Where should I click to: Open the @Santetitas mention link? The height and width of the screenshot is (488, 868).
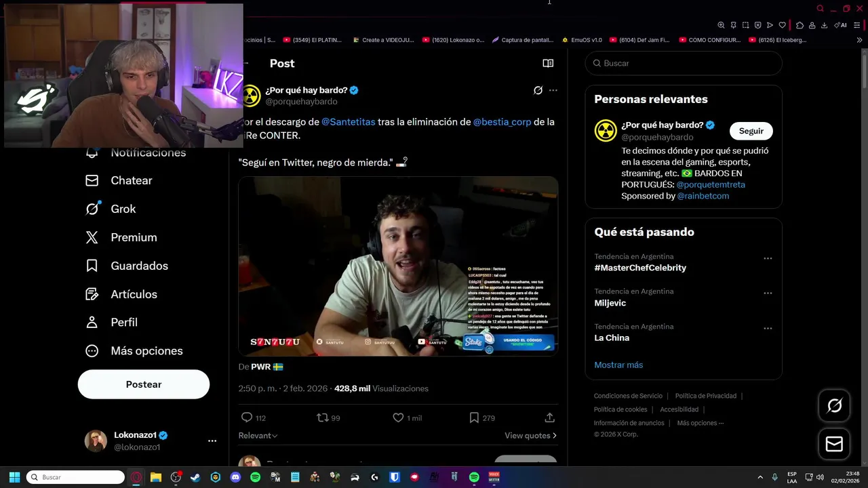click(x=348, y=122)
